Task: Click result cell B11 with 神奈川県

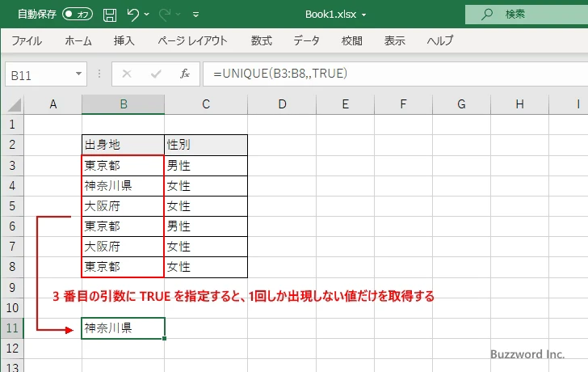Action: click(x=123, y=328)
